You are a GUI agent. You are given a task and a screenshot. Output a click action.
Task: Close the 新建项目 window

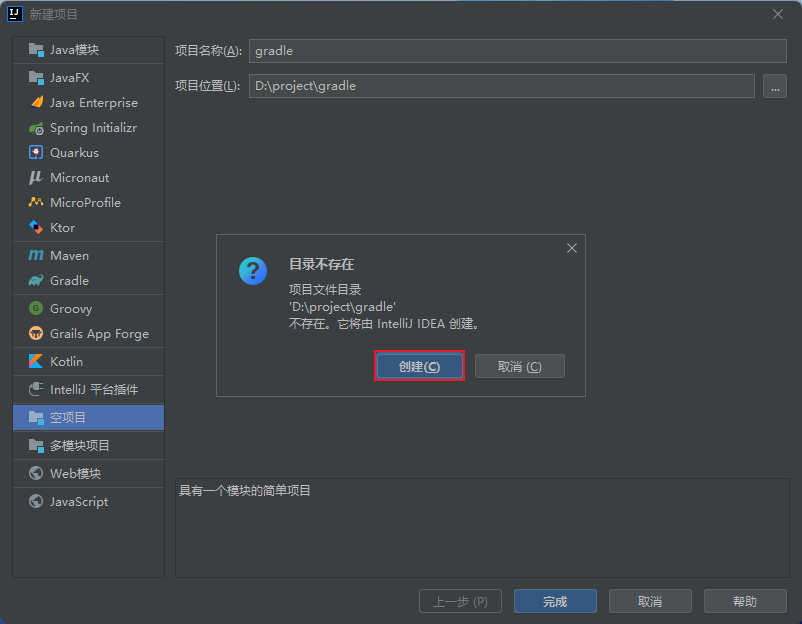tap(778, 14)
